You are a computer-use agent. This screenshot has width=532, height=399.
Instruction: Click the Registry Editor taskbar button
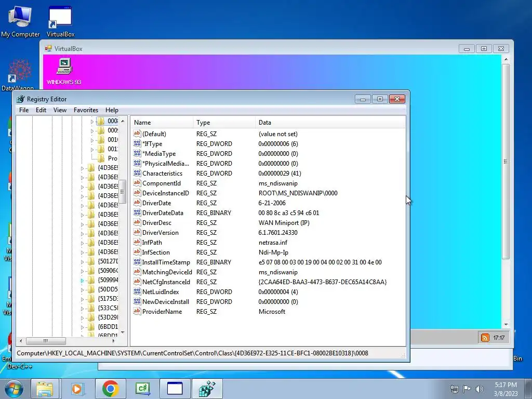(x=207, y=389)
